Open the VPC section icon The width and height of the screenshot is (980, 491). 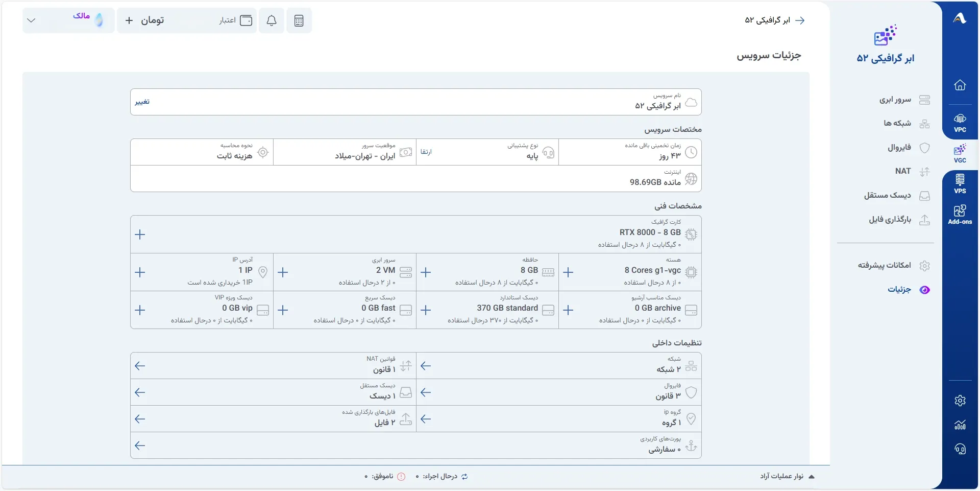(960, 123)
